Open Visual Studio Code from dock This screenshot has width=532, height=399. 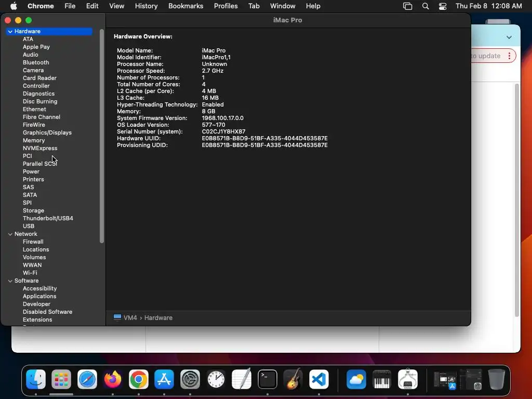coord(319,379)
